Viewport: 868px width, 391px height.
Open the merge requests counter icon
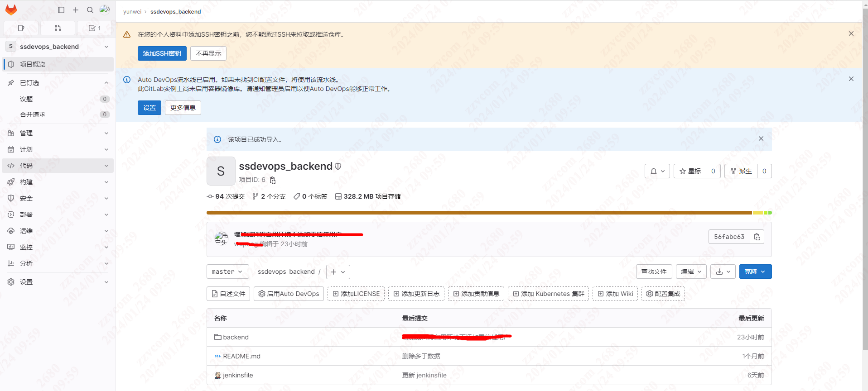pyautogui.click(x=58, y=28)
